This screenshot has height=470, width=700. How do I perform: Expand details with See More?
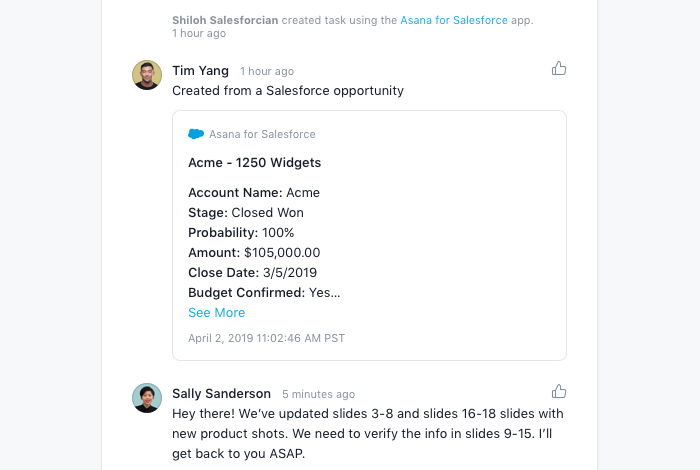tap(216, 313)
